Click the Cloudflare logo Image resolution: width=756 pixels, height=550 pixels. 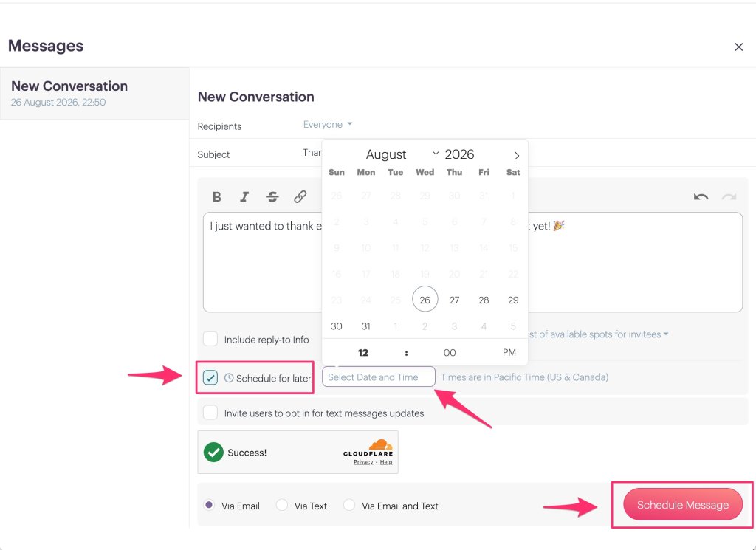(368, 448)
